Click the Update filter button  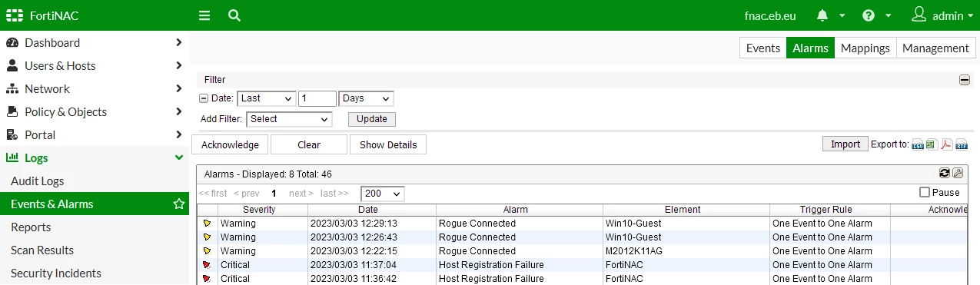[372, 119]
